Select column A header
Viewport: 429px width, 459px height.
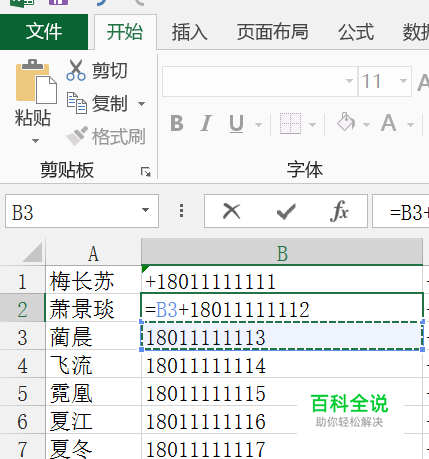tap(93, 254)
